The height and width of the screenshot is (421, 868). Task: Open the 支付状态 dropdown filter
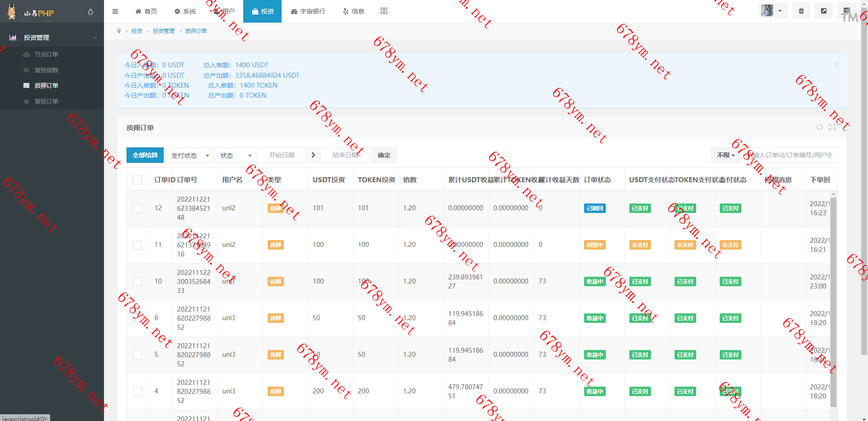[189, 156]
